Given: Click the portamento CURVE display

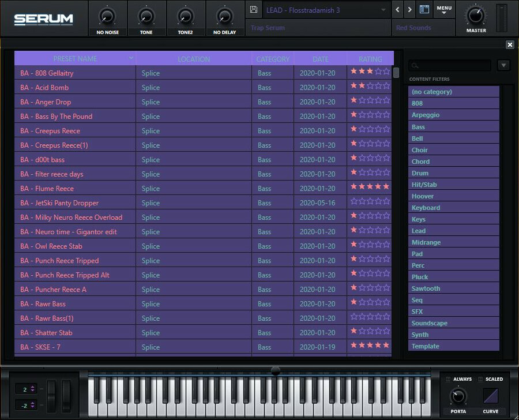Looking at the screenshot, I should coord(491,396).
